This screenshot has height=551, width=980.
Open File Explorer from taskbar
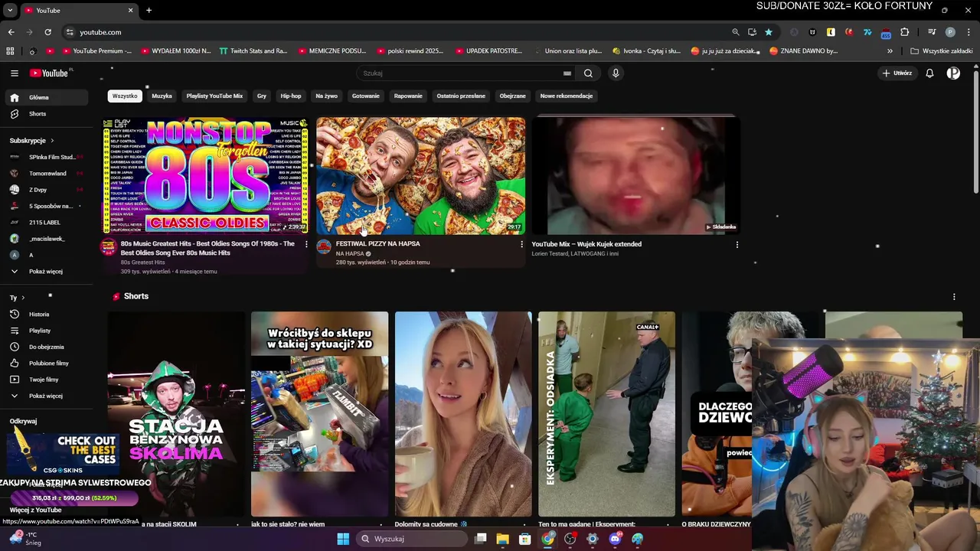[x=502, y=539]
